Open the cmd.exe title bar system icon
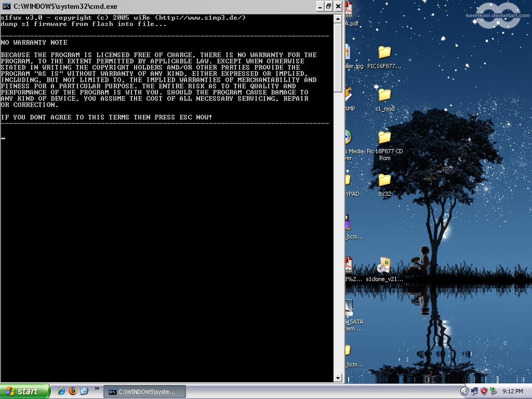 pos(6,6)
